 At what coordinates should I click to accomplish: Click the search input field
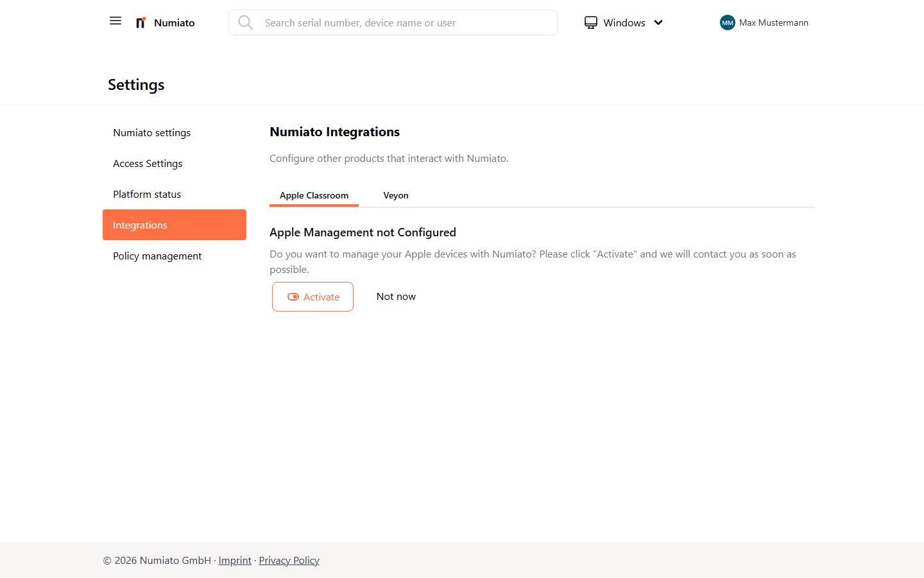coord(393,22)
